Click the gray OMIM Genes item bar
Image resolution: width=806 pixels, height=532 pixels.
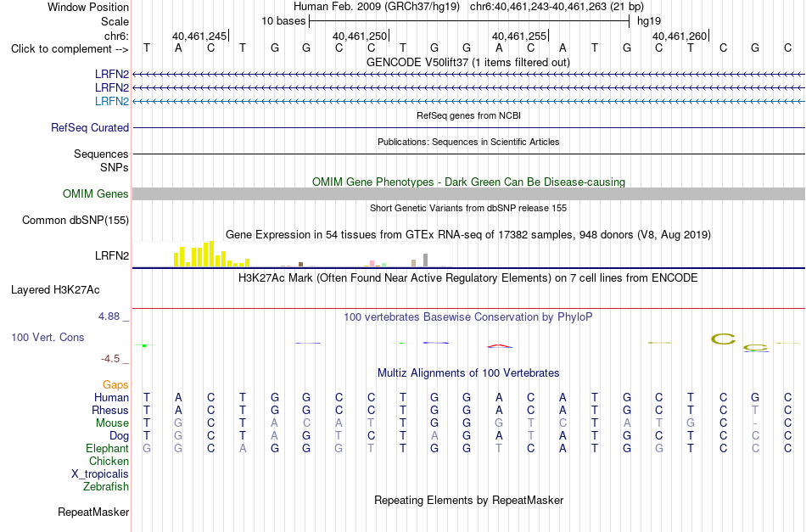[469, 193]
